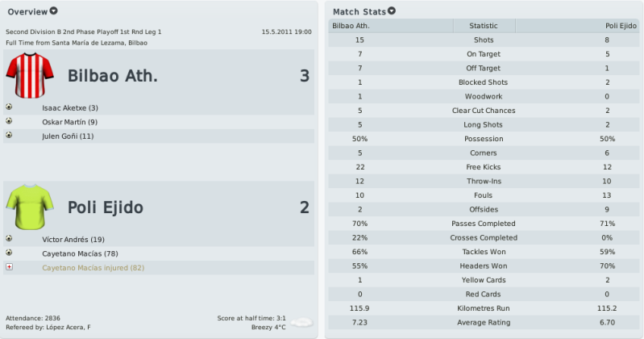Select the Possession statistic row
644x339 pixels.
coord(484,139)
